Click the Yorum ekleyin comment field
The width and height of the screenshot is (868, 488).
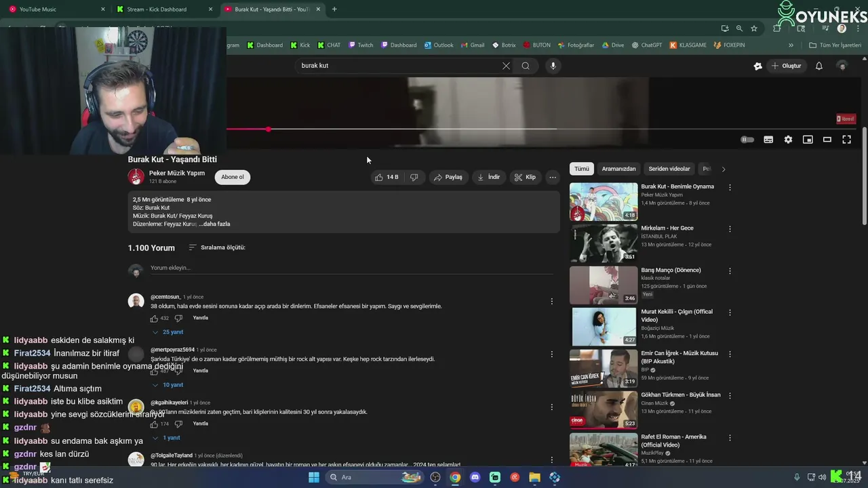[x=351, y=268]
